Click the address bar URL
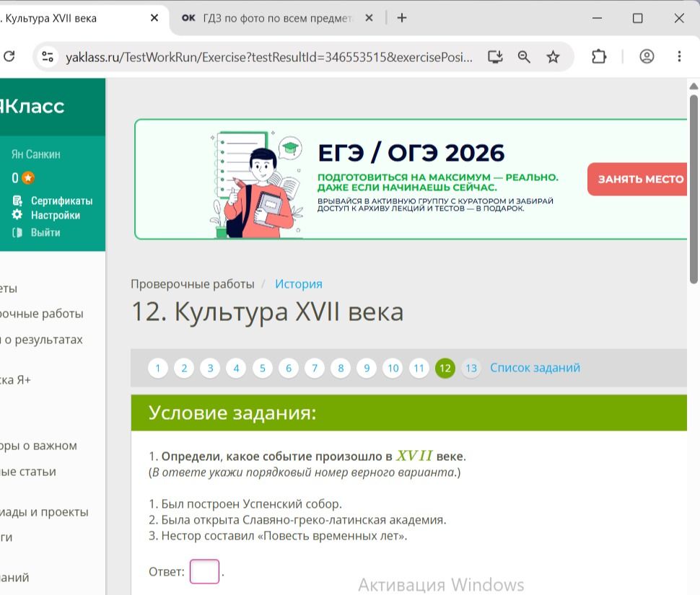 pos(268,57)
